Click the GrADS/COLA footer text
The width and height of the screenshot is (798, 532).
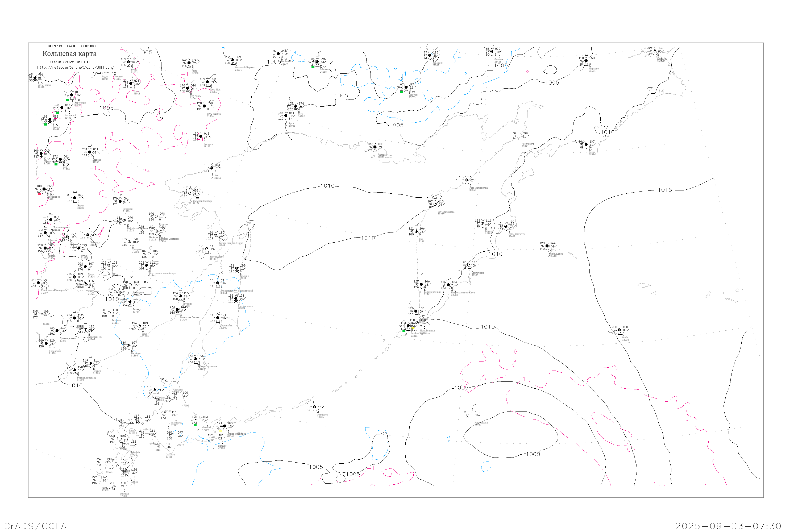click(35, 526)
